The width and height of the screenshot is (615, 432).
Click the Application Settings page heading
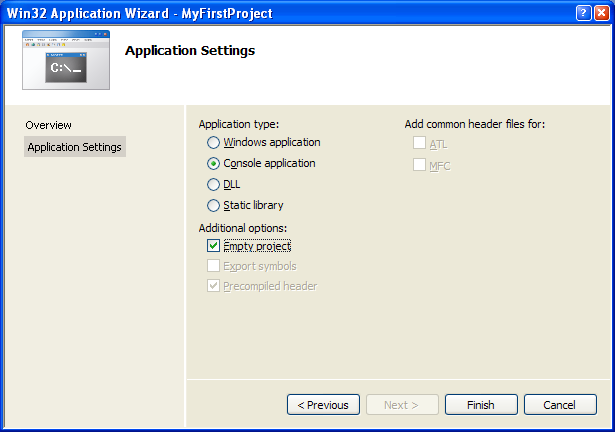pos(190,51)
